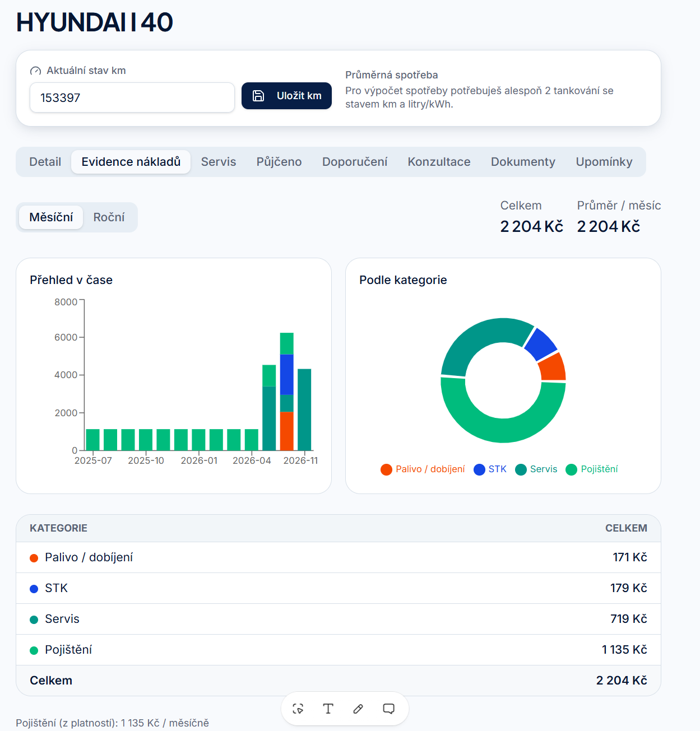700x731 pixels.
Task: Switch to Měsíční view
Action: [x=51, y=217]
